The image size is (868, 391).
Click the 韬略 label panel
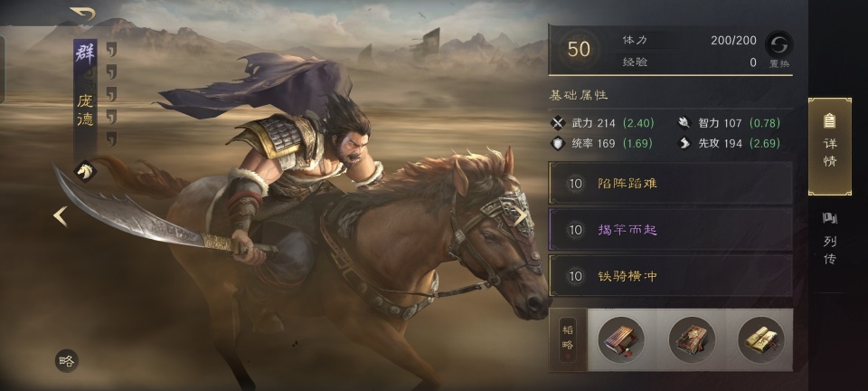pyautogui.click(x=568, y=339)
